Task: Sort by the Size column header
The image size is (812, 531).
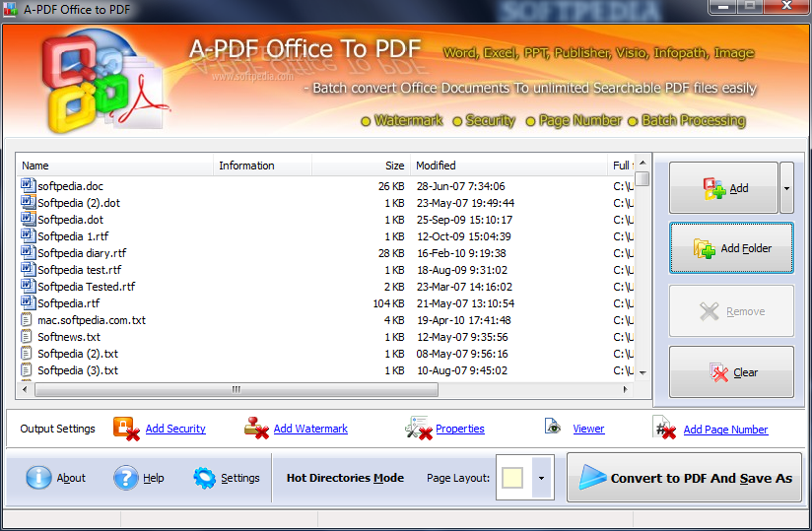Action: pos(361,166)
